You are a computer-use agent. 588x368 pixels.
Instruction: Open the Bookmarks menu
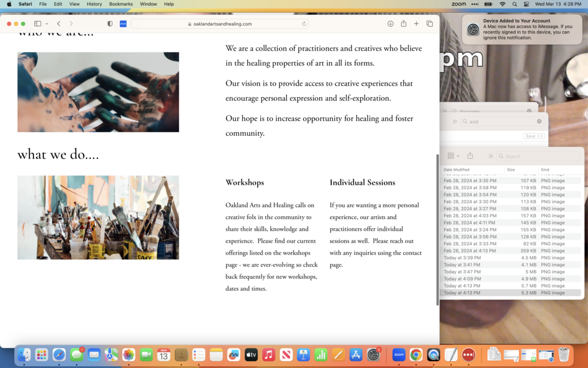point(121,4)
